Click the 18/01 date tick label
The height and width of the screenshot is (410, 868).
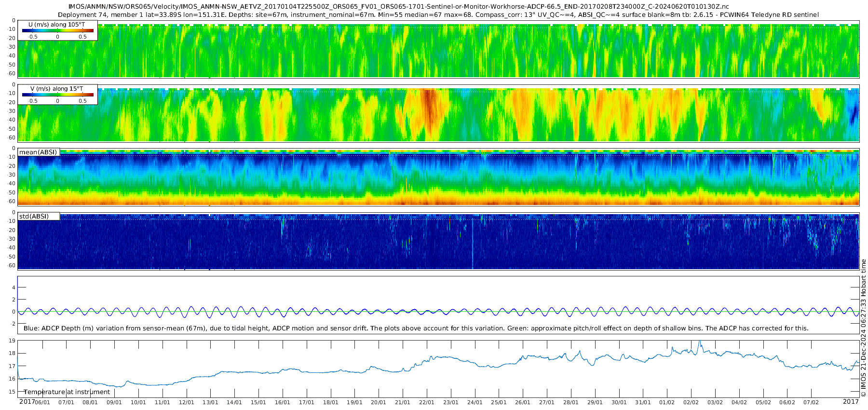(331, 403)
